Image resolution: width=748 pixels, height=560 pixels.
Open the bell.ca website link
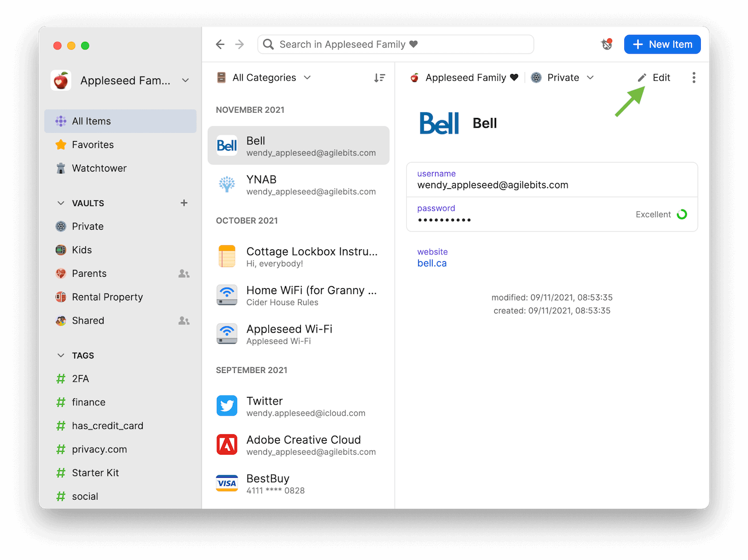coord(432,264)
